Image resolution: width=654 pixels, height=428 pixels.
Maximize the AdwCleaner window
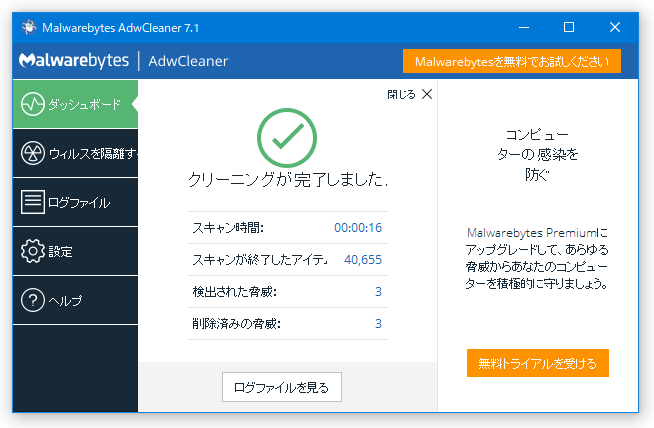569,28
